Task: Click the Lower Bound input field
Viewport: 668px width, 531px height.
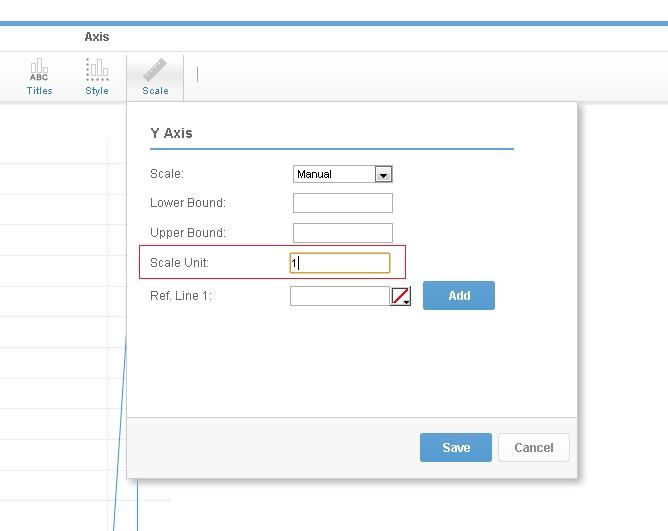Action: 342,203
